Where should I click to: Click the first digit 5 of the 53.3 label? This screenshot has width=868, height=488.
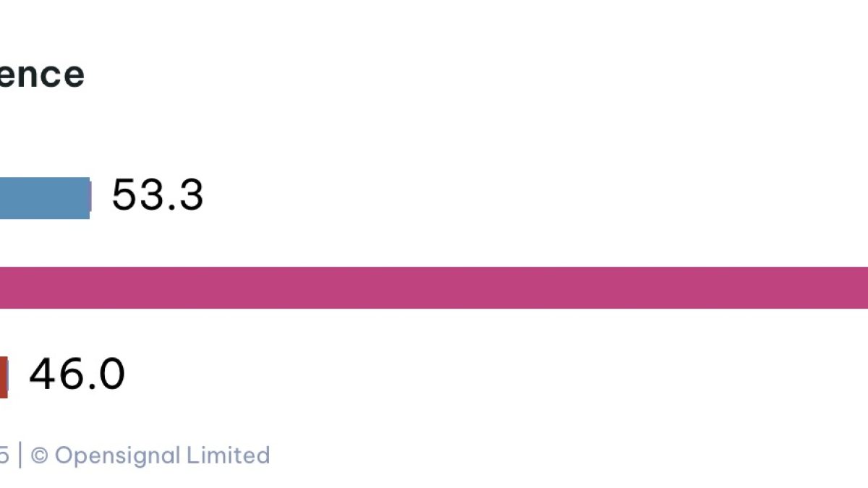[x=125, y=195]
